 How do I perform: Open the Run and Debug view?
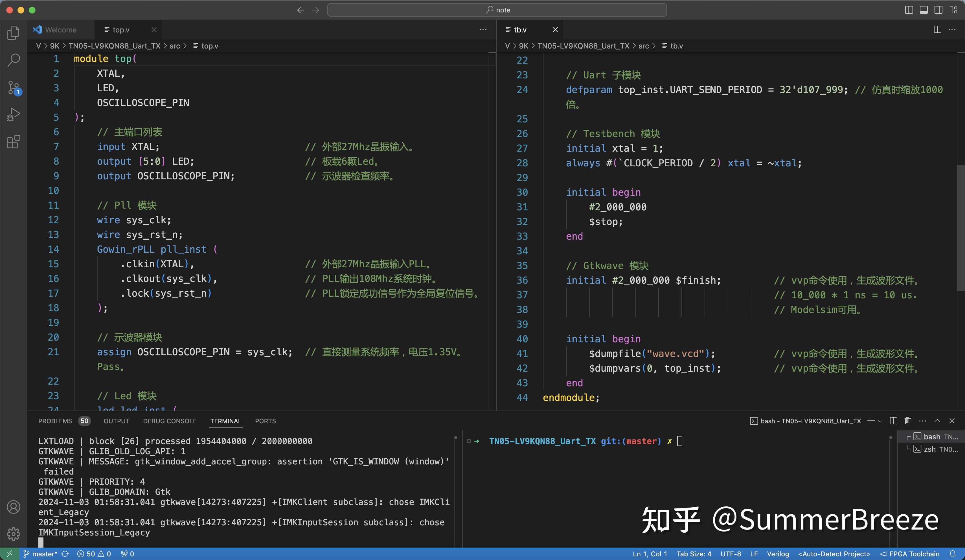14,114
